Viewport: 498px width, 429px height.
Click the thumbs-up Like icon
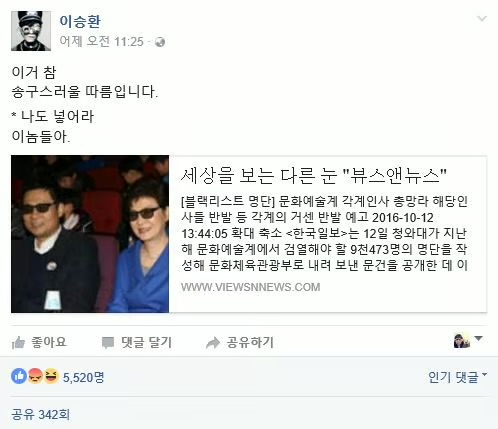(x=18, y=342)
